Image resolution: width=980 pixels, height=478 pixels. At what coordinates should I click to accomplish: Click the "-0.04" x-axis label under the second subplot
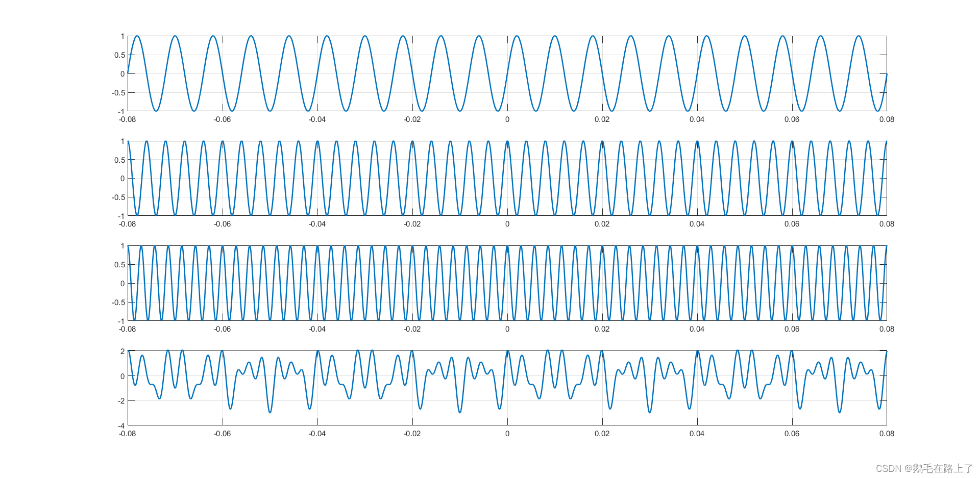point(317,224)
